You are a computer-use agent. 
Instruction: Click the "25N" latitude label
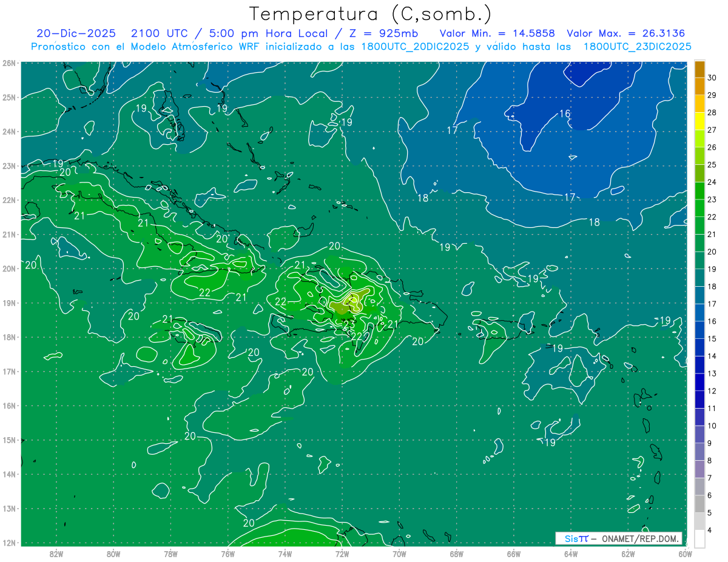[9, 97]
